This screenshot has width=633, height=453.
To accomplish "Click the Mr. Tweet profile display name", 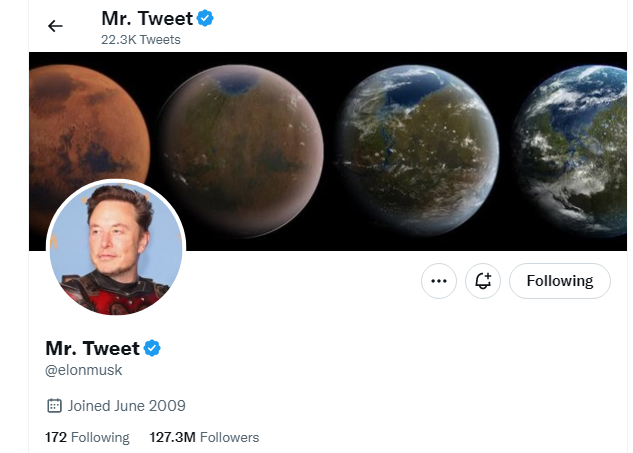I will (x=92, y=348).
